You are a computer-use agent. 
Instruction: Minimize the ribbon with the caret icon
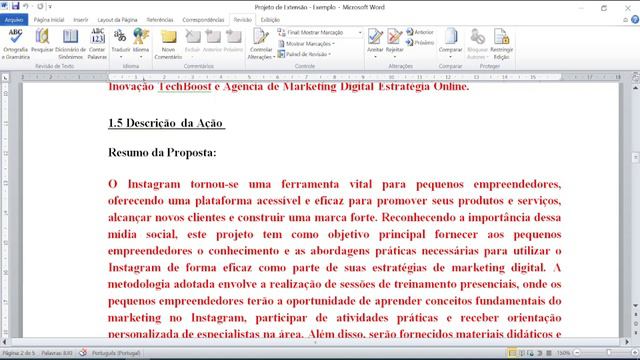click(x=625, y=20)
